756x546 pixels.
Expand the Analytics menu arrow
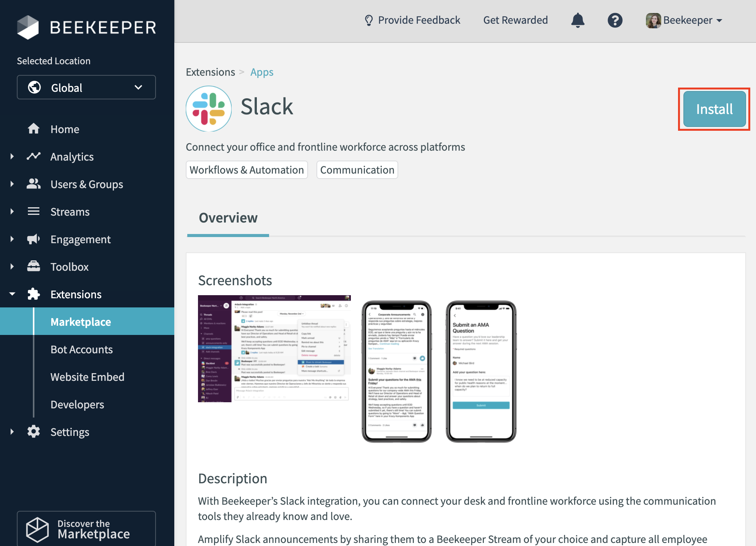(12, 156)
